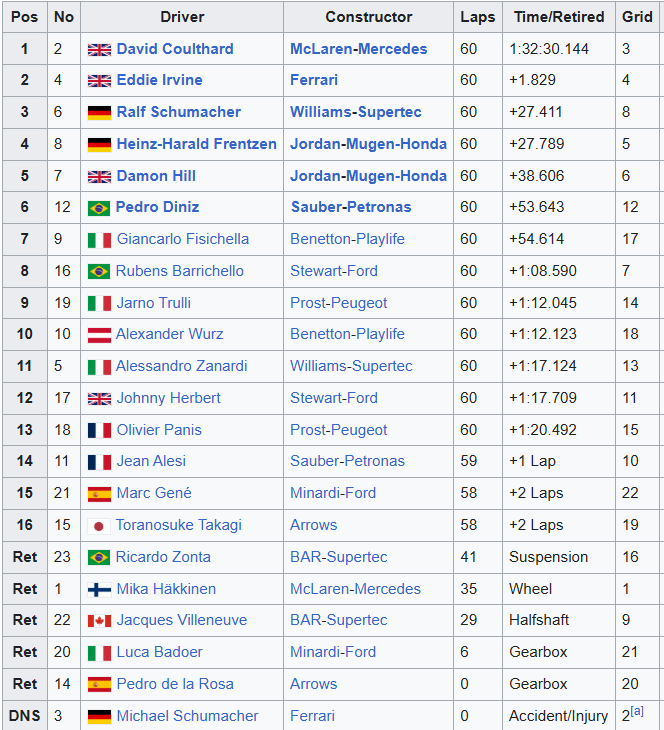
Task: Open the Giancarlo Fisichella link
Action: [x=183, y=239]
